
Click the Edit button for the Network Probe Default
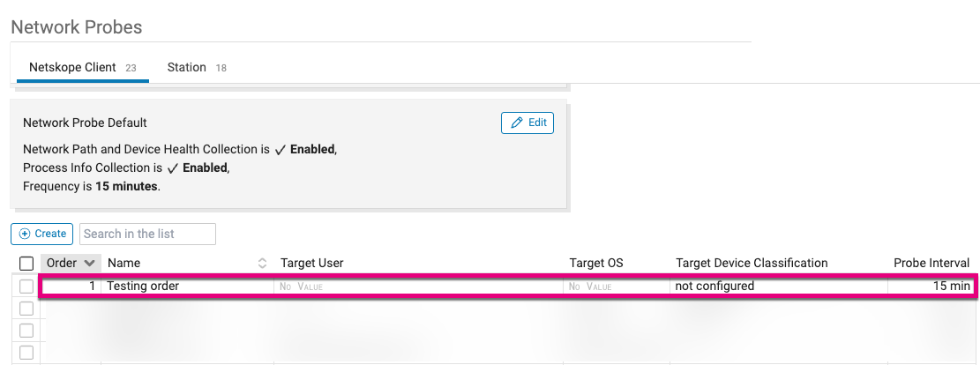coord(527,123)
